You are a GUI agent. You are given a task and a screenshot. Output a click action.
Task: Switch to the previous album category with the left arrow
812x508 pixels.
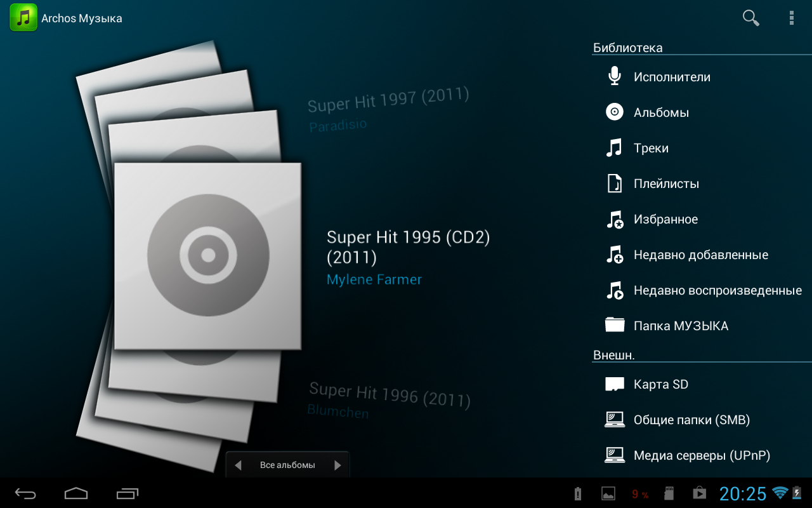point(238,465)
